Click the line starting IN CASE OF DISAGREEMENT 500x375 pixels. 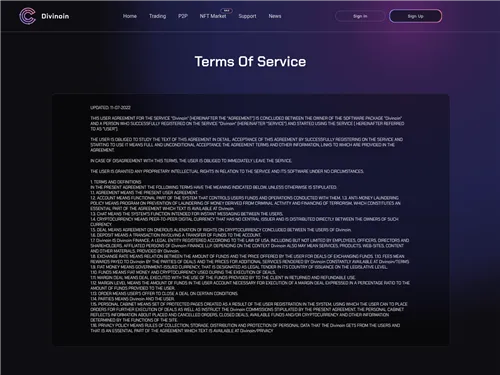(x=191, y=161)
